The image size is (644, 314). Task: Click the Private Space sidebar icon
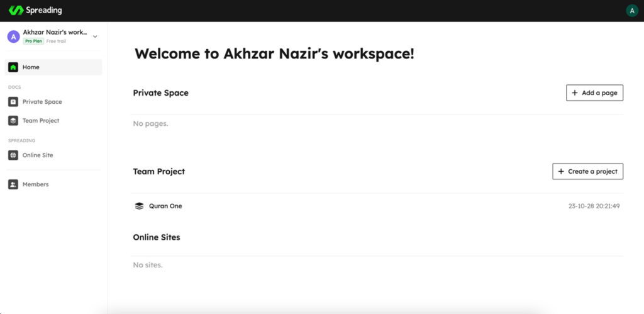pyautogui.click(x=13, y=101)
